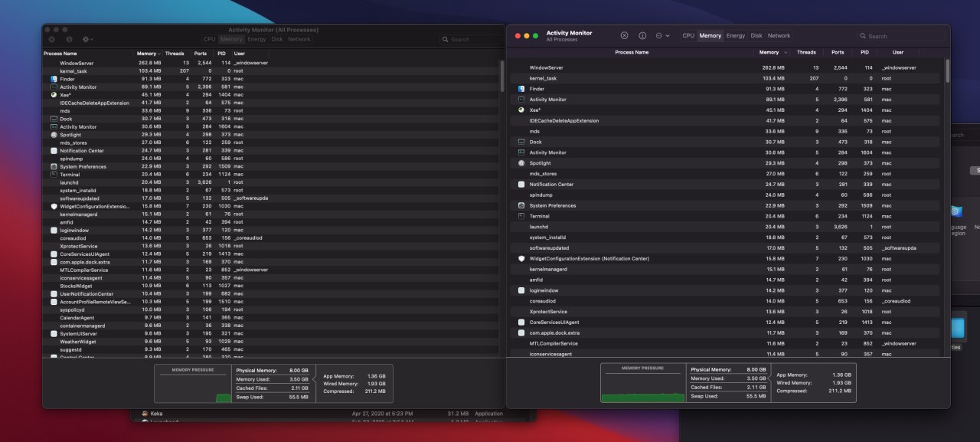Image resolution: width=980 pixels, height=442 pixels.
Task: Sort by PID column in front window
Action: [864, 52]
